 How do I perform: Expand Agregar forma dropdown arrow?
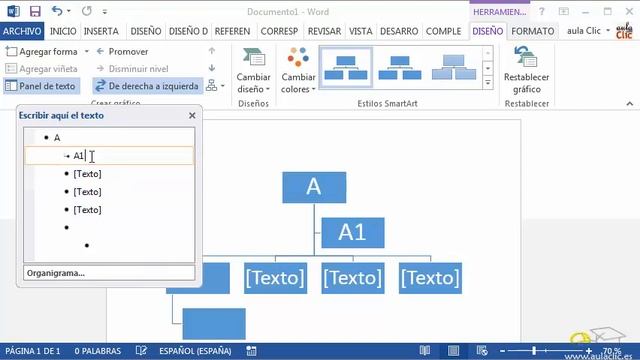(87, 51)
